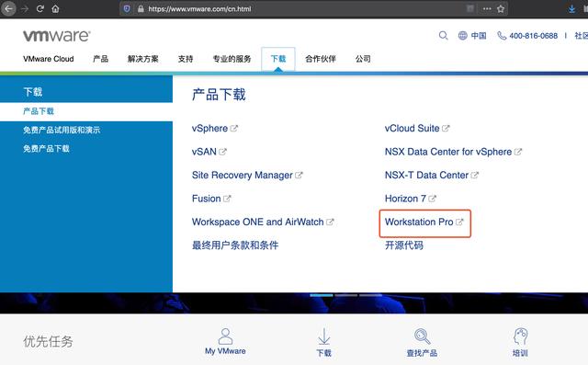Open the Horizon 7 link
This screenshot has height=365, width=588.
(405, 199)
